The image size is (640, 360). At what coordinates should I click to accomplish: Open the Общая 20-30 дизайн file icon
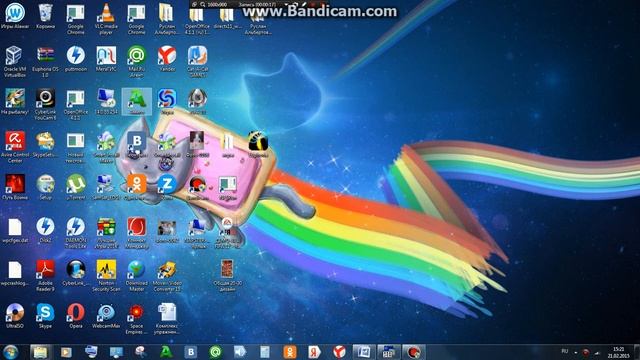(x=227, y=276)
